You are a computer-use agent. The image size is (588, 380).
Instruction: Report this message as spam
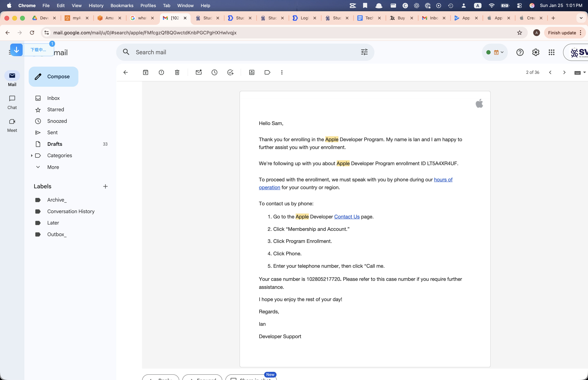click(161, 72)
